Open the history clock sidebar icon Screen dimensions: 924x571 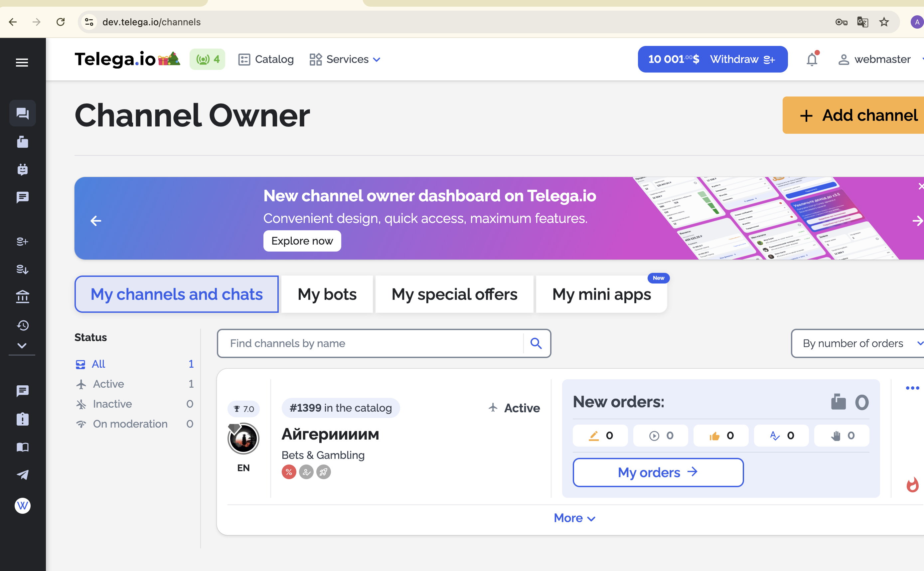point(22,325)
